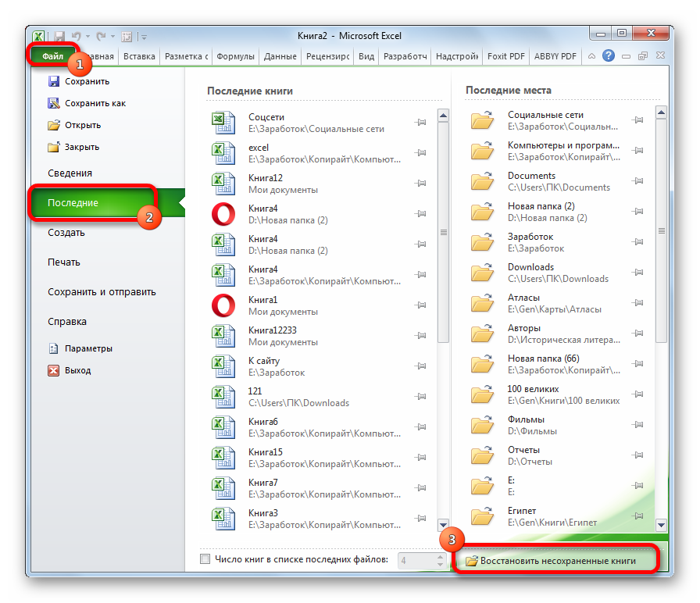Open the Заработок folder icon
Viewport: 700px width, 603px height.
482,242
